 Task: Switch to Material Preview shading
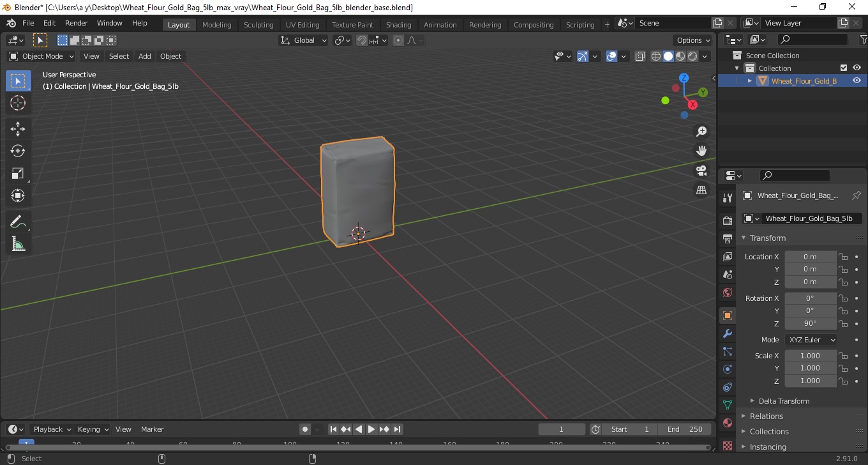point(680,56)
